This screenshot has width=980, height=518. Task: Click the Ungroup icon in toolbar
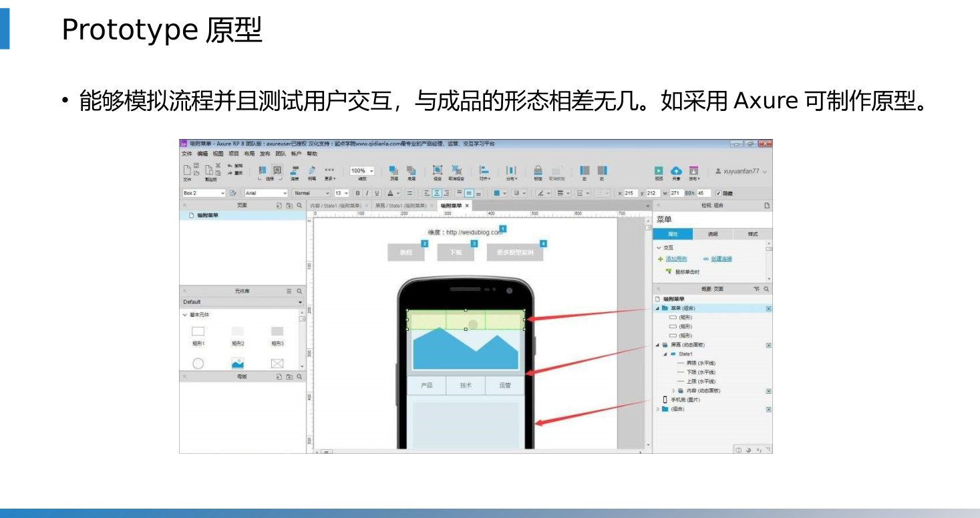(x=456, y=170)
